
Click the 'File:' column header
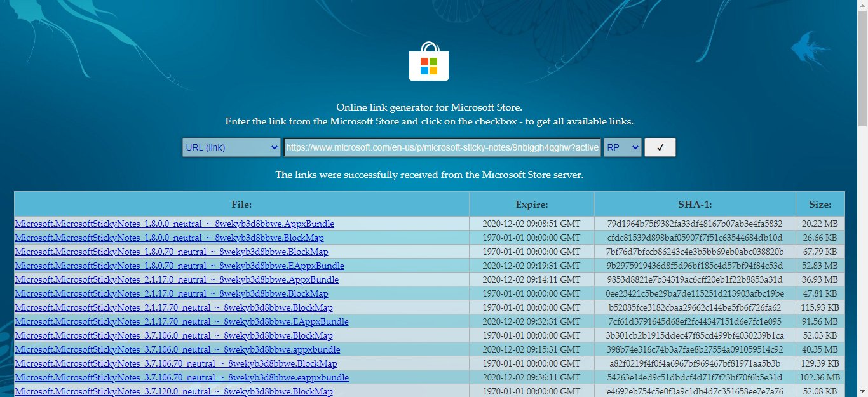[x=241, y=204]
